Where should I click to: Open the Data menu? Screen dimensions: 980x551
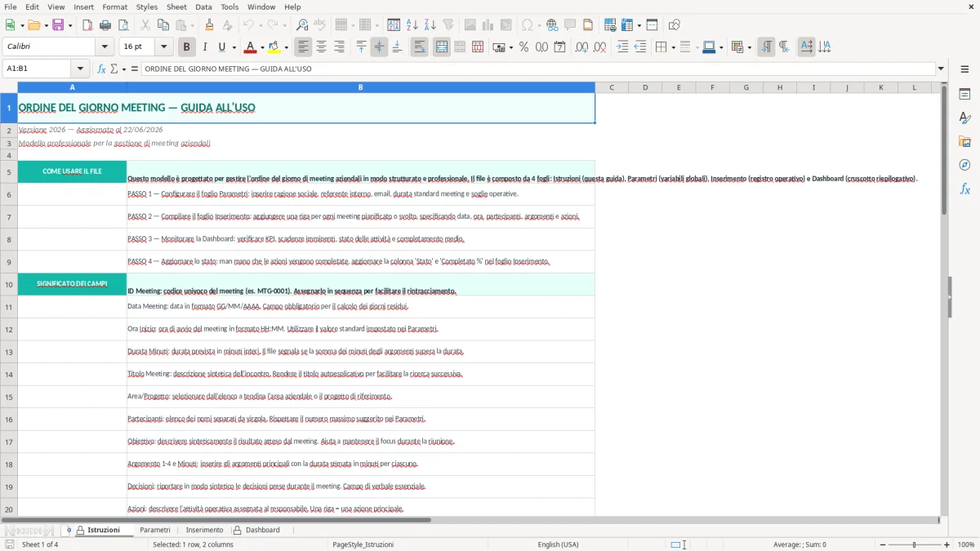[x=203, y=7]
